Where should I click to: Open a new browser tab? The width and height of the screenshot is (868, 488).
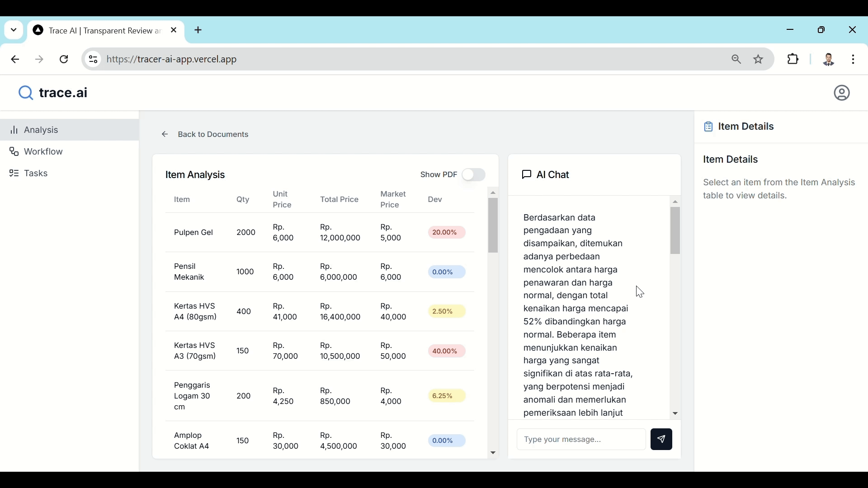[x=199, y=30]
